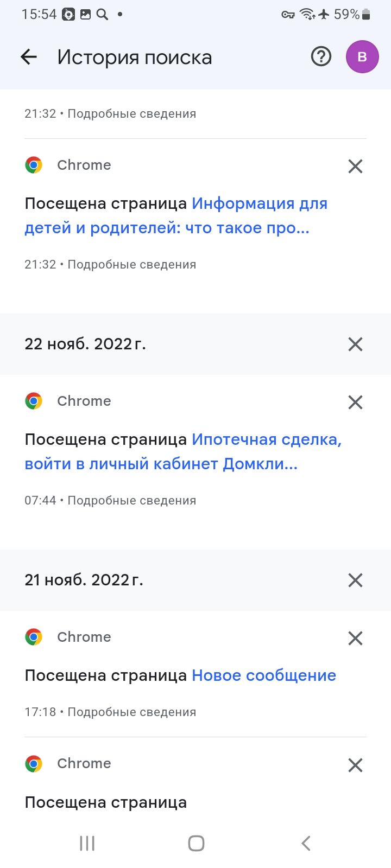Screen dimensions: 391x868
Task: Tap the purple account avatar
Action: tap(362, 57)
